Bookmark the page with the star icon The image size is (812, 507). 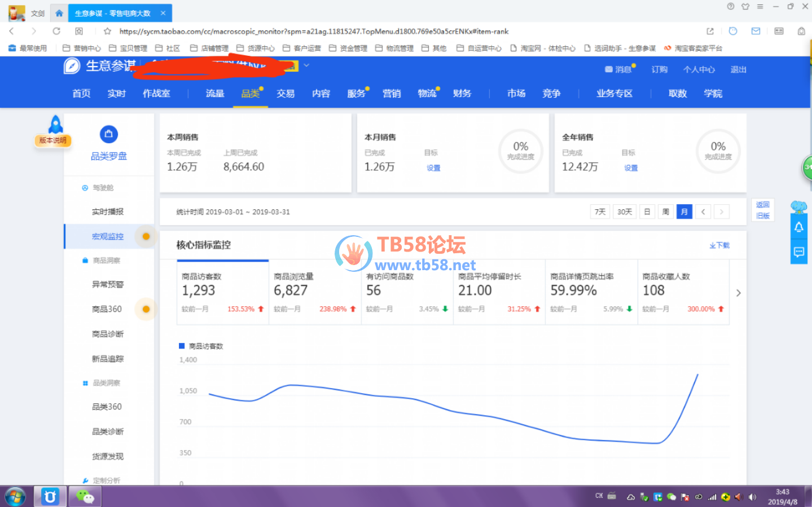[107, 31]
